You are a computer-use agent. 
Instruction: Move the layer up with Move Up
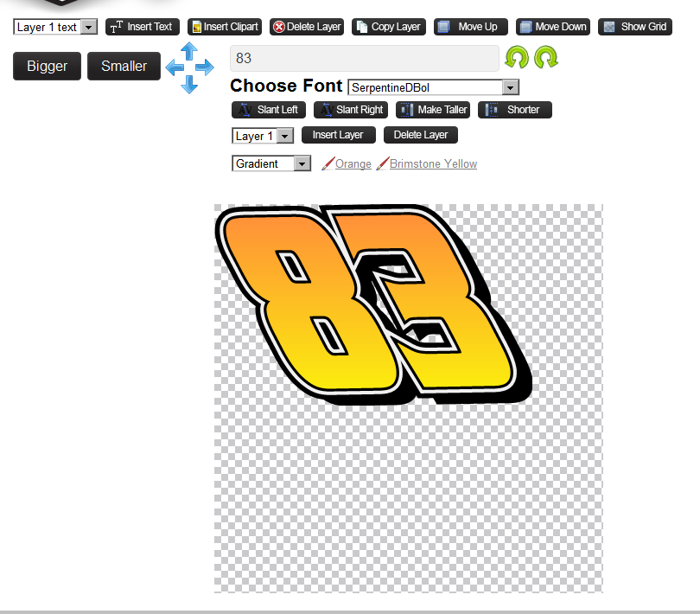click(471, 27)
